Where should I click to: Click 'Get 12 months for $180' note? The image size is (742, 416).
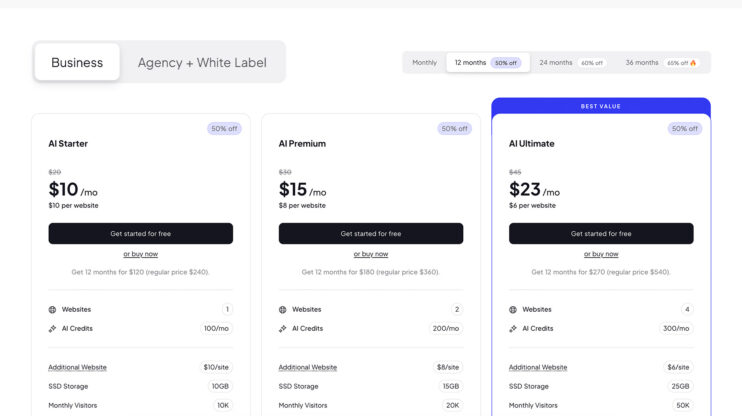(371, 272)
